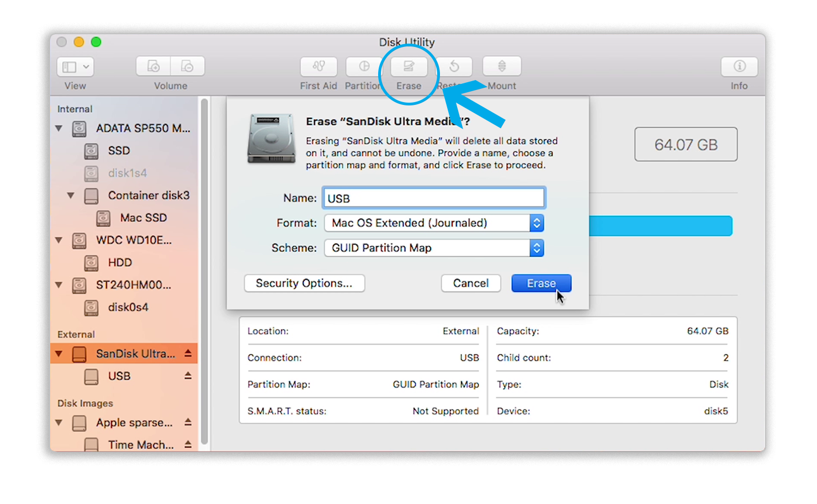Screen dimensions: 817x504
Task: Click the Device value disk5
Action: pyautogui.click(x=716, y=411)
